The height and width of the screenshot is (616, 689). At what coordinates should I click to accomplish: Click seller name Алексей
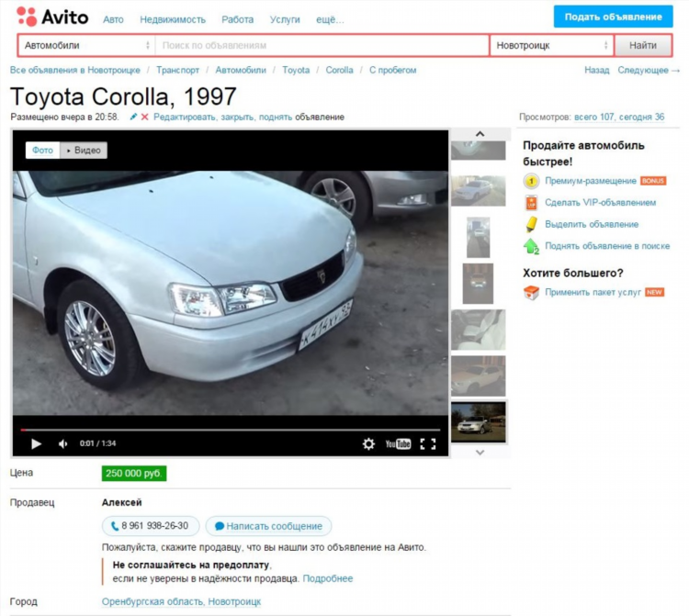click(x=121, y=502)
